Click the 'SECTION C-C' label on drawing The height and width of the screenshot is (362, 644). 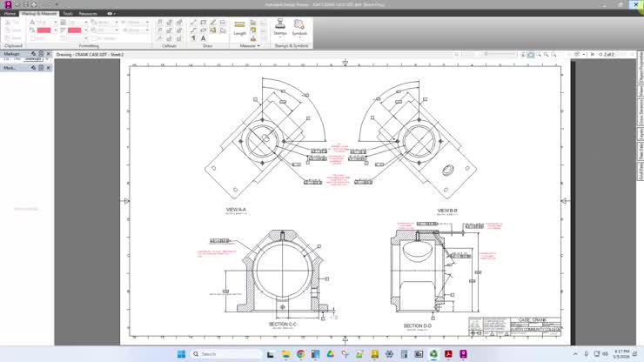click(x=283, y=325)
